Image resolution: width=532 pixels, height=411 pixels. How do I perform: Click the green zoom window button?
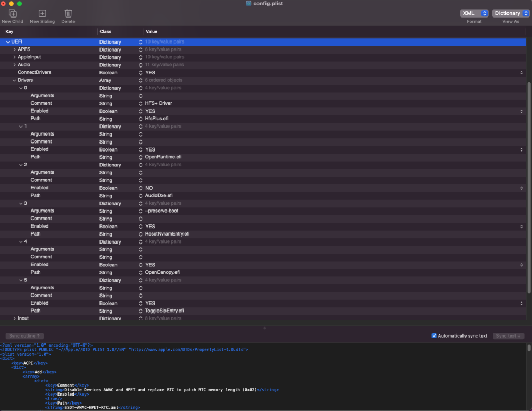coord(19,3)
